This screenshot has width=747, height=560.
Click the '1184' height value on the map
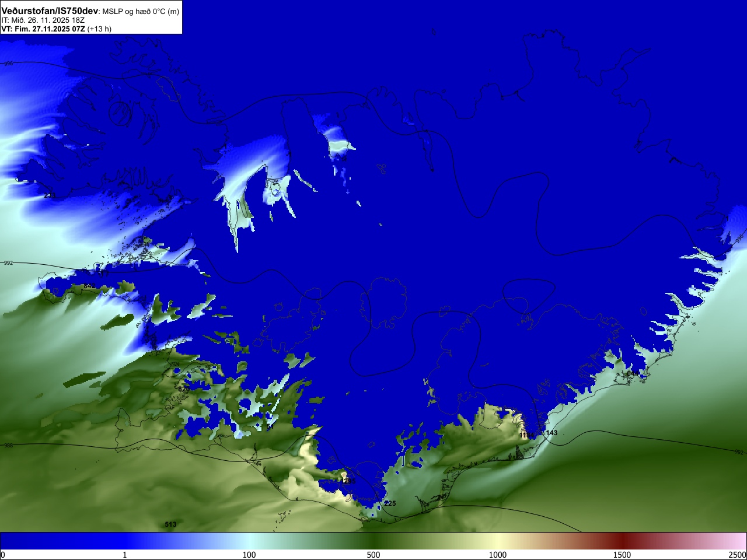527,436
